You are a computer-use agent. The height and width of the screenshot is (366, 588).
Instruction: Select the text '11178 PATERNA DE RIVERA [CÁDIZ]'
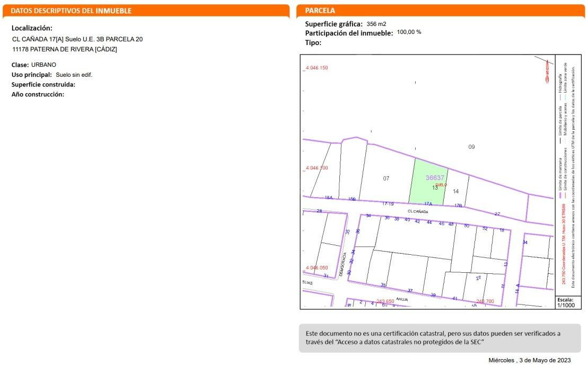pos(65,49)
